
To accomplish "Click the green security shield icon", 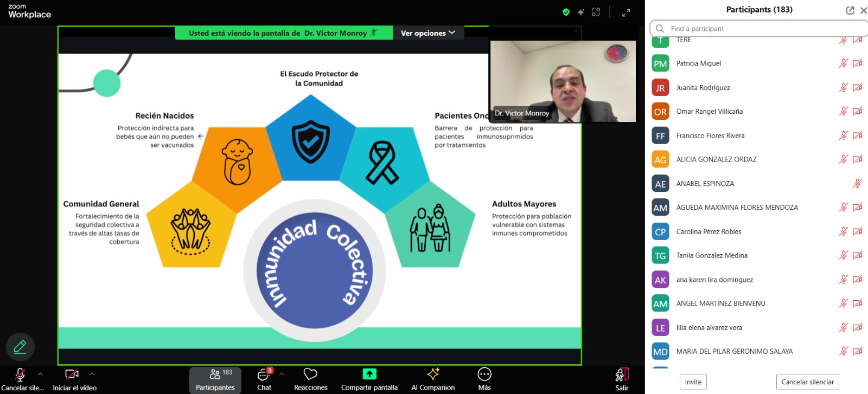I will 566,12.
